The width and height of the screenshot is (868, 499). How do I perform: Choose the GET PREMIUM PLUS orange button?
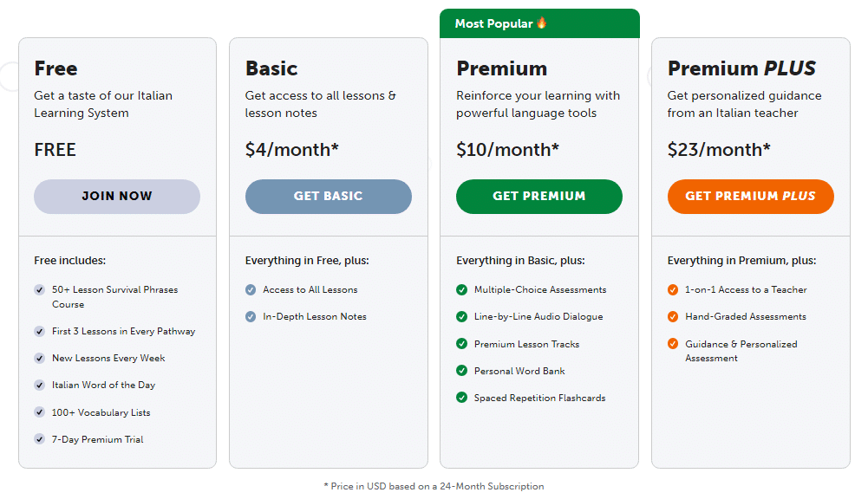pos(750,197)
